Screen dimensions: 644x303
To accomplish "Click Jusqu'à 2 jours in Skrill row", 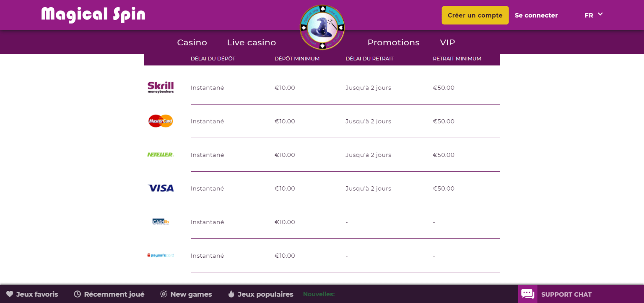I will click(369, 88).
